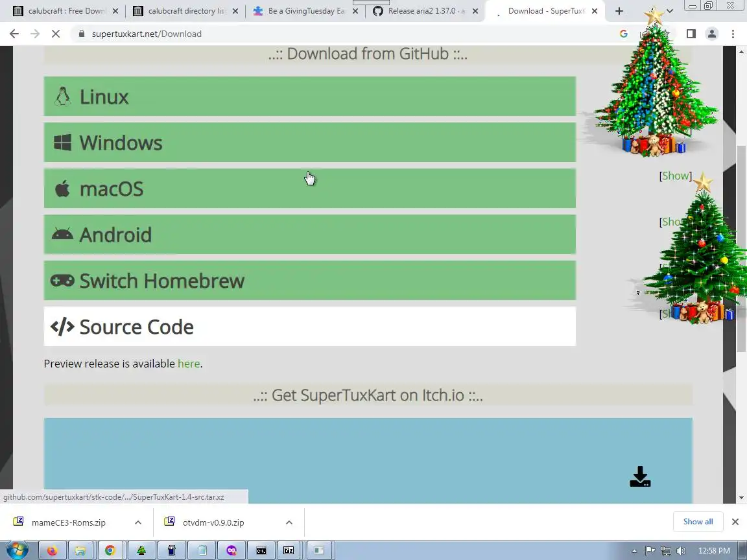Switch to 'Release aria2 1.37.0' tab

[425, 11]
